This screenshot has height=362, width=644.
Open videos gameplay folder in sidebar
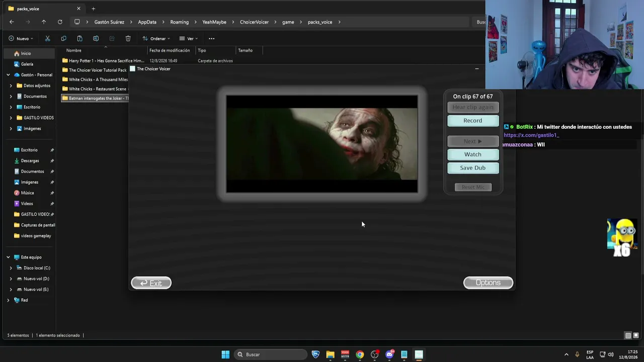(x=36, y=236)
